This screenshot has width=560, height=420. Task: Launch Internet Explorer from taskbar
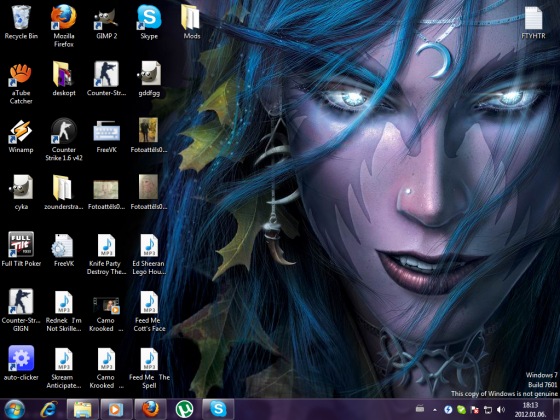coord(49,409)
